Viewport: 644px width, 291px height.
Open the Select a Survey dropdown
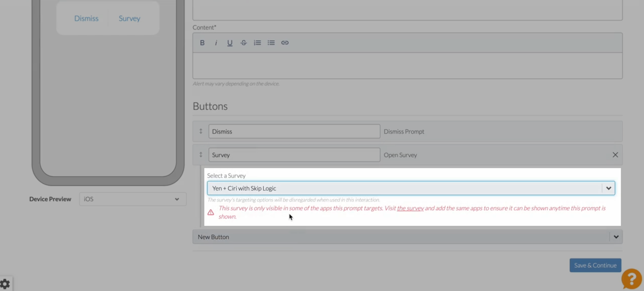411,188
